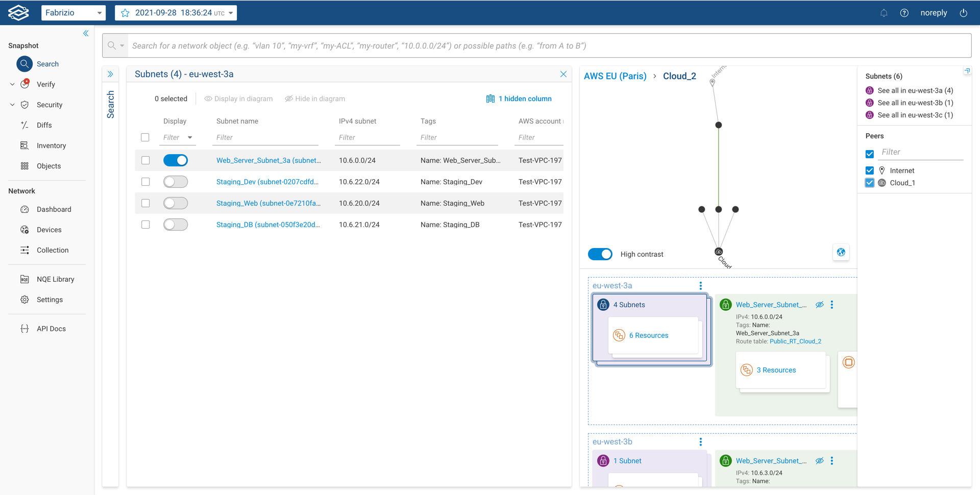Click the network object search input field
The height and width of the screenshot is (495, 980).
(459, 45)
